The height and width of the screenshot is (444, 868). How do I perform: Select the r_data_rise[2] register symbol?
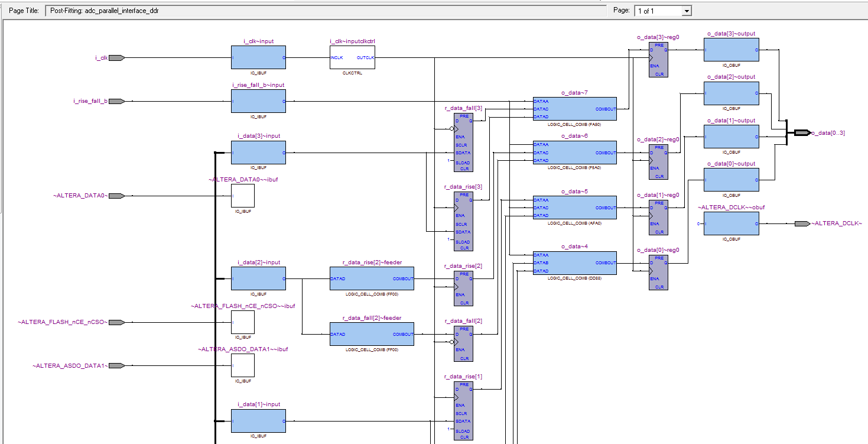tap(463, 289)
